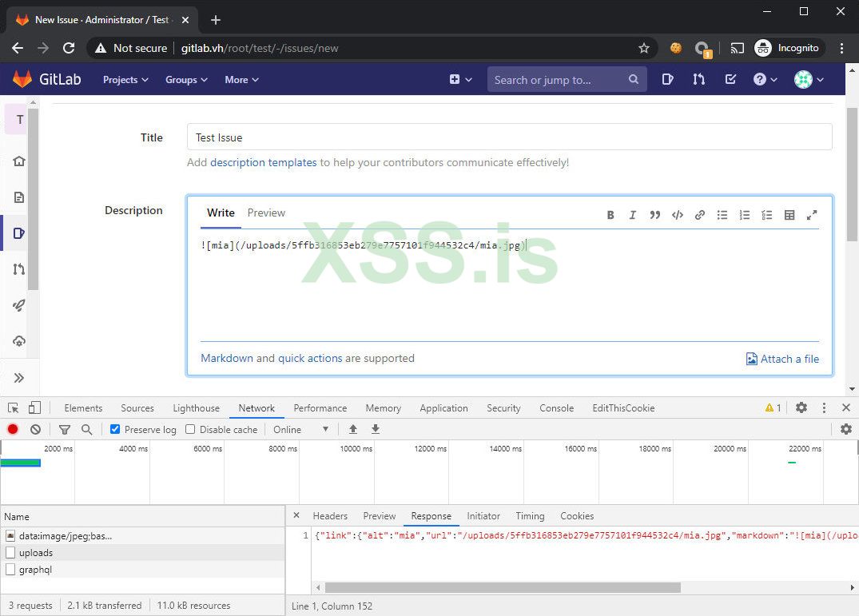Insert code with the code icon
The width and height of the screenshot is (859, 616).
pyautogui.click(x=677, y=215)
